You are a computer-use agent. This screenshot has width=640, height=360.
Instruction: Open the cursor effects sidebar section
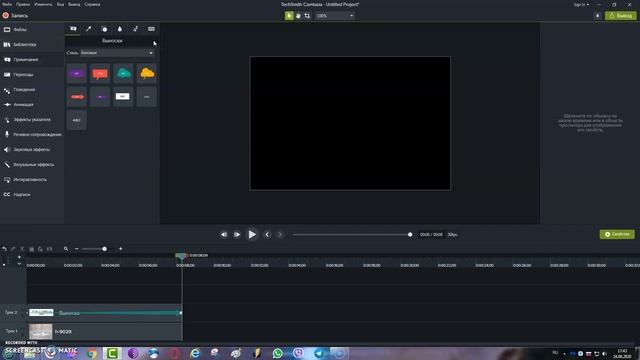point(32,120)
